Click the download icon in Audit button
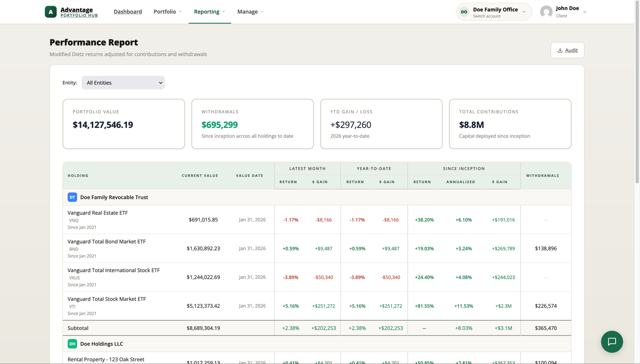Viewport: 640px width, 364px height. pyautogui.click(x=560, y=50)
